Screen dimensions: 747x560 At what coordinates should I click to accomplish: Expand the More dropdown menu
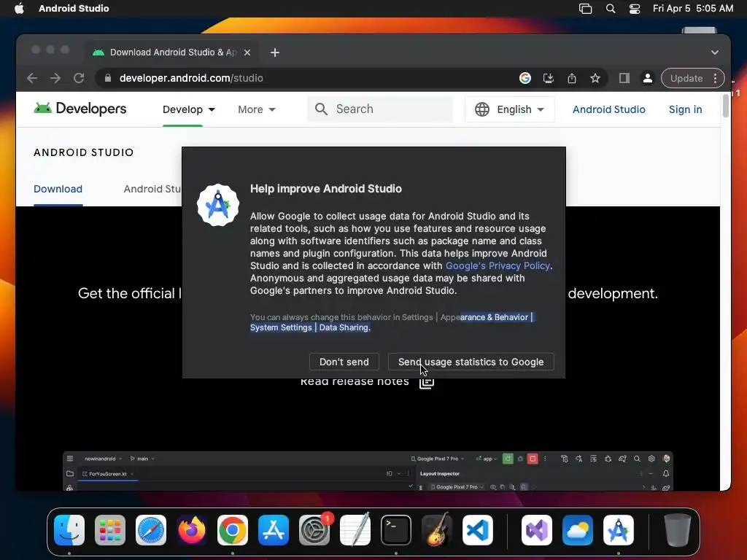coord(256,109)
